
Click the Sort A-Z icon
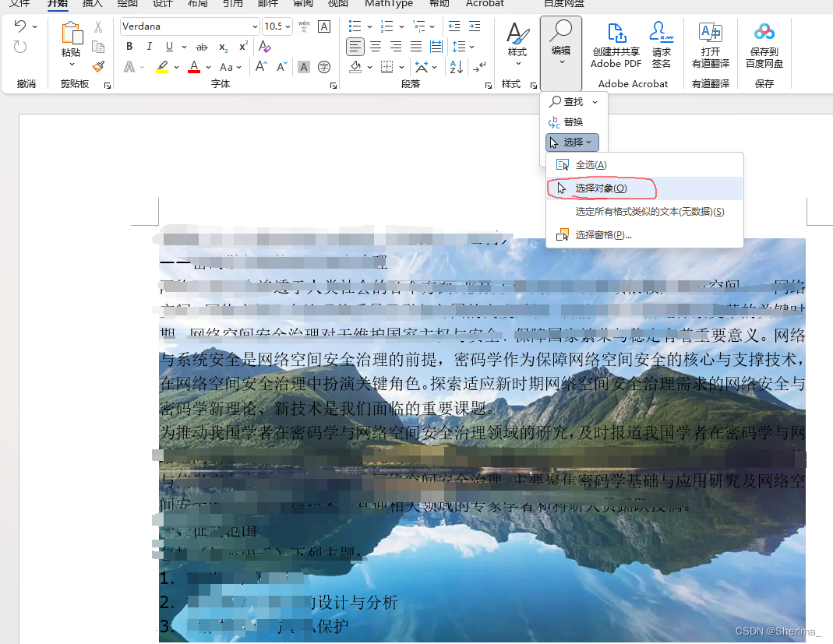pyautogui.click(x=457, y=67)
